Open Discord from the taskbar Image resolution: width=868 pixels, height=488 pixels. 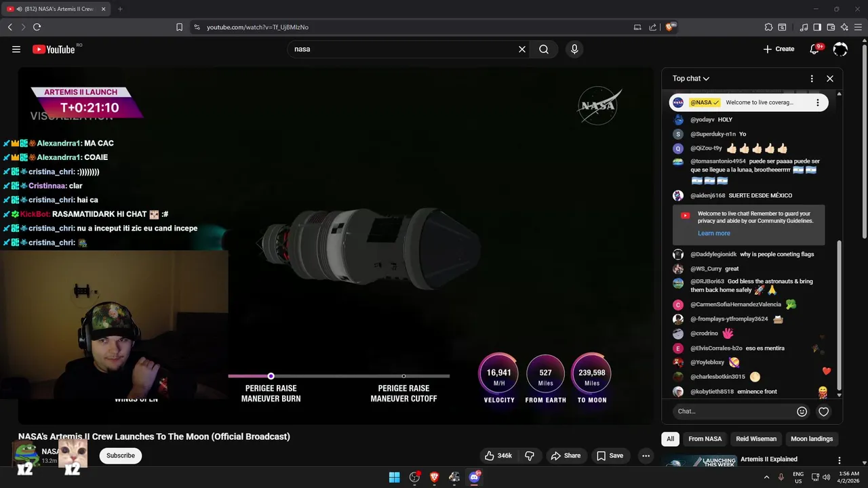(474, 477)
